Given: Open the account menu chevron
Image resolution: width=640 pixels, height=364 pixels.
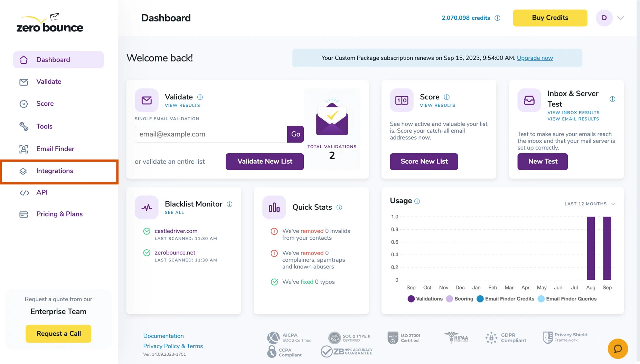Looking at the screenshot, I should click(x=621, y=18).
